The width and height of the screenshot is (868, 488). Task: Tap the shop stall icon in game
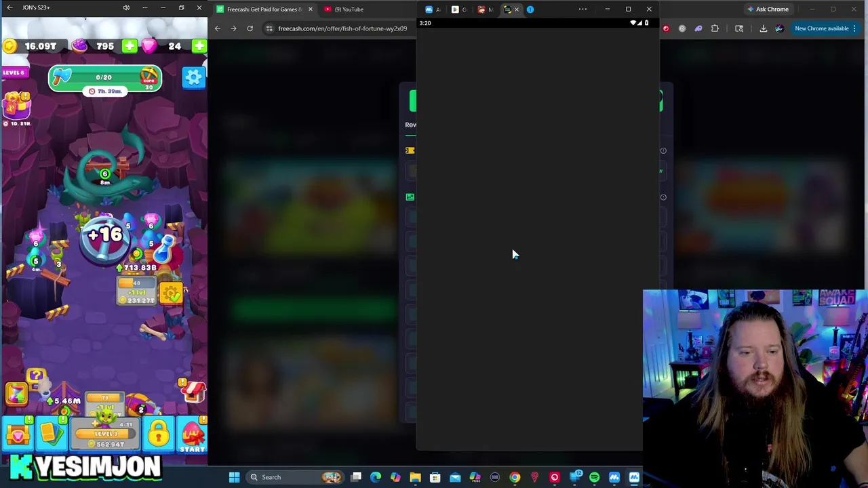193,392
